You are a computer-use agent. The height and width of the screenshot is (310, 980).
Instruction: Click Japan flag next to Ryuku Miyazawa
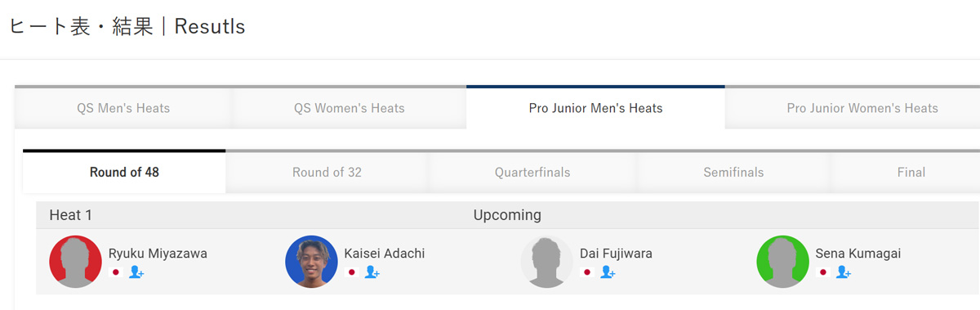[x=115, y=272]
